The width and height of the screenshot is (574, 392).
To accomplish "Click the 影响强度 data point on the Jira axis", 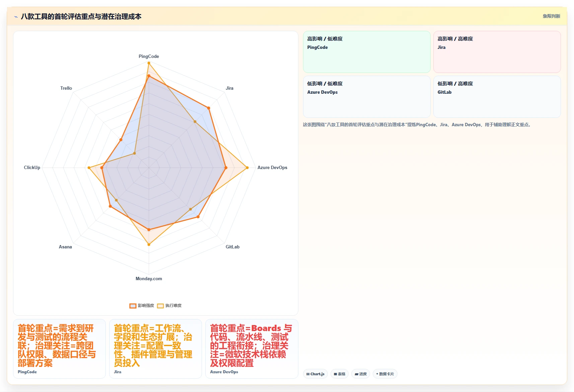I will click(209, 108).
